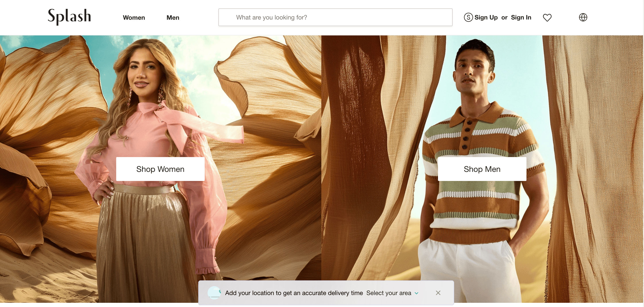Image resolution: width=644 pixels, height=307 pixels.
Task: Dismiss the delivery location banner
Action: pyautogui.click(x=438, y=293)
